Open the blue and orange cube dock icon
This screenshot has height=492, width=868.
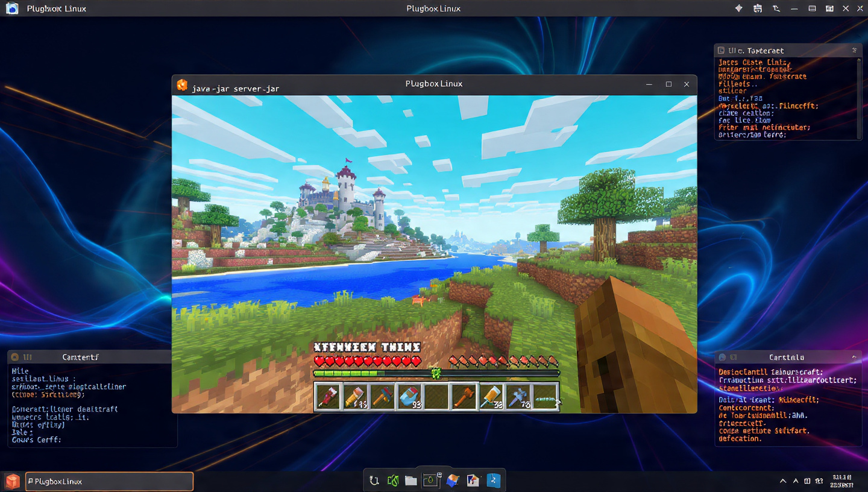453,481
